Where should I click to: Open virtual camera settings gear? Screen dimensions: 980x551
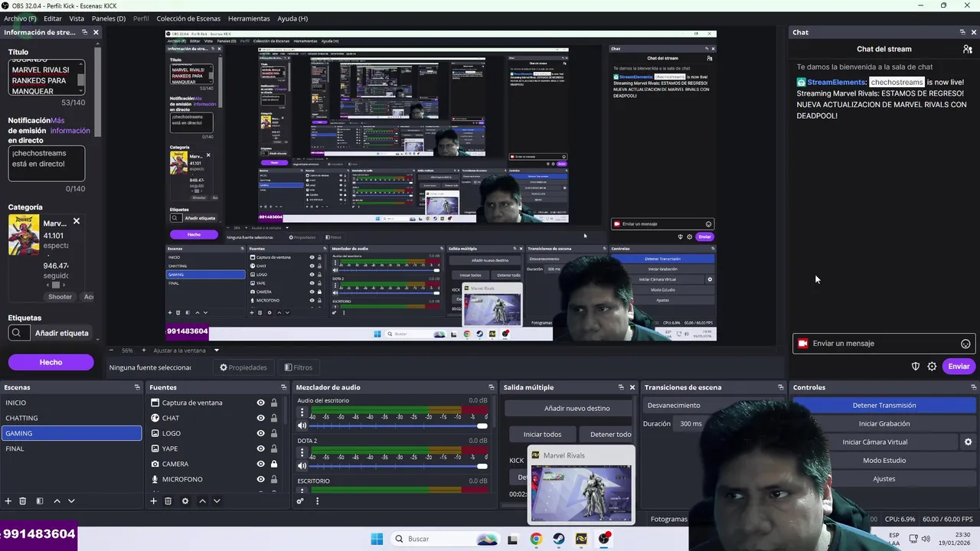point(968,442)
